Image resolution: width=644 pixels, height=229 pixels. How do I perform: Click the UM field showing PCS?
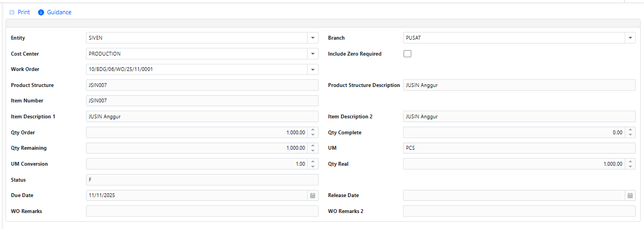click(519, 148)
